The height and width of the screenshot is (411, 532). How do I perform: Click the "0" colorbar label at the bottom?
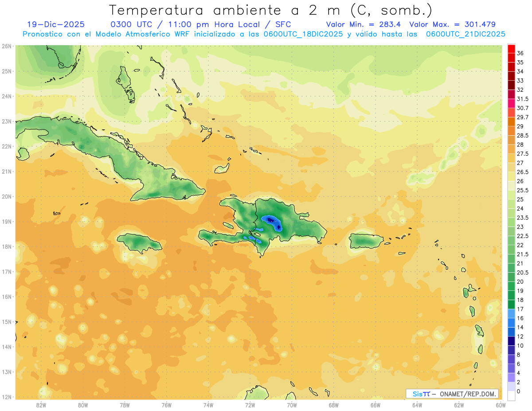519,391
